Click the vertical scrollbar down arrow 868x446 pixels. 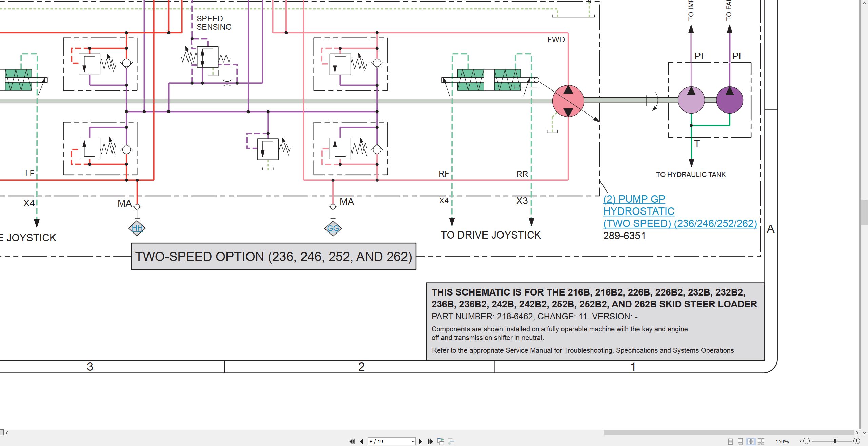point(864,433)
